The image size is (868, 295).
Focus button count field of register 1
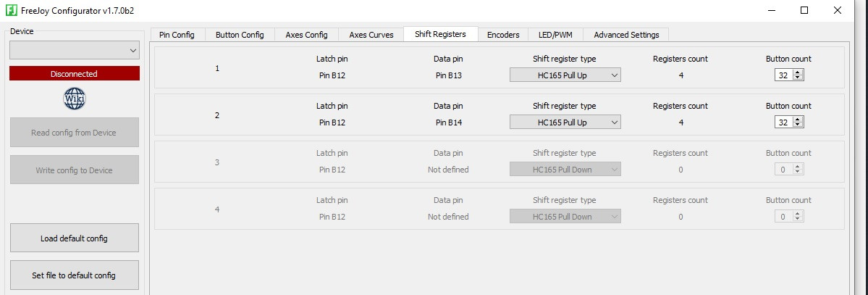pyautogui.click(x=783, y=75)
